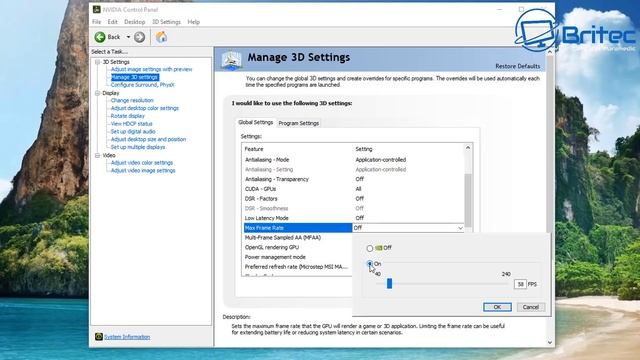Select Preferred refresh rate row
Viewport: 640px width, 360px height.
tap(298, 267)
